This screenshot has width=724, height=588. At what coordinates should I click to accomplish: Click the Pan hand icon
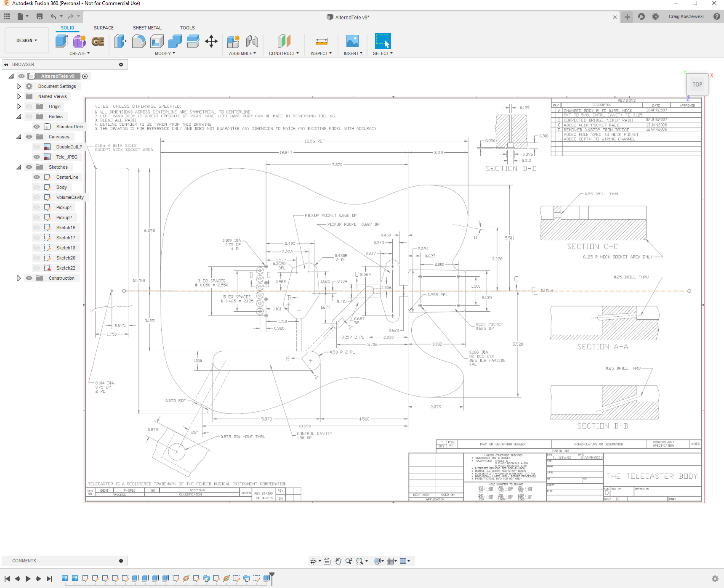pos(338,561)
